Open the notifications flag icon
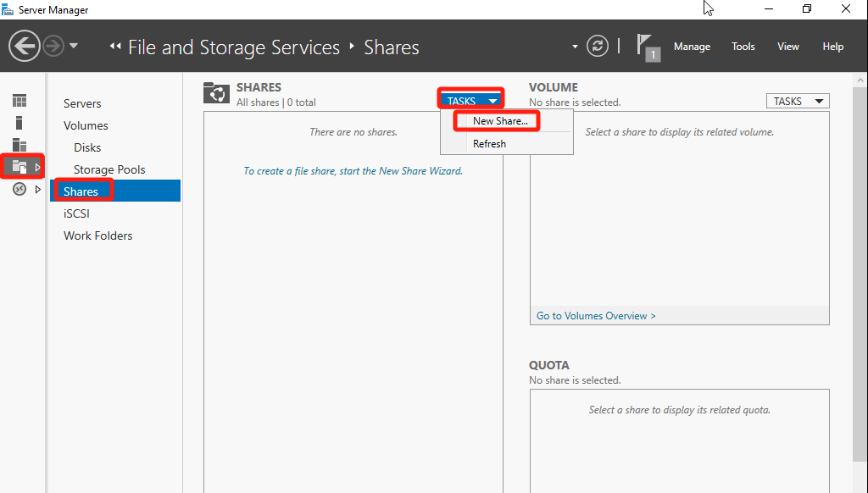The image size is (868, 493). [x=648, y=47]
